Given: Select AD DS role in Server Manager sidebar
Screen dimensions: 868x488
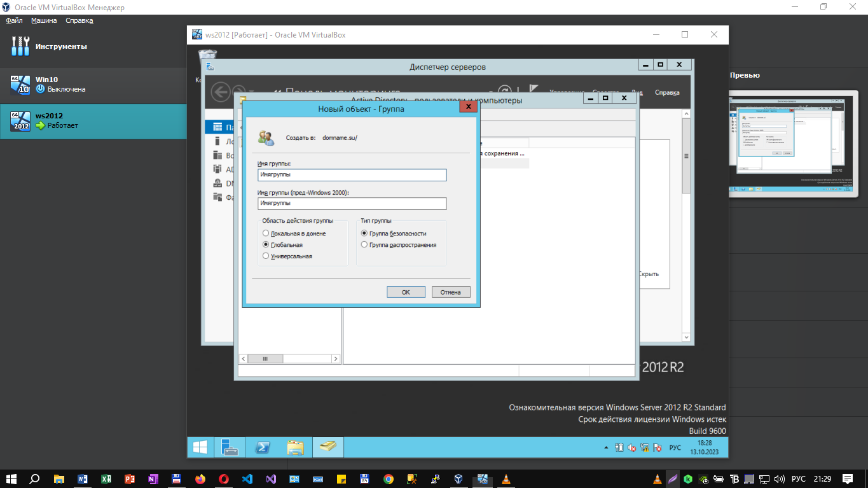Looking at the screenshot, I should click(218, 169).
